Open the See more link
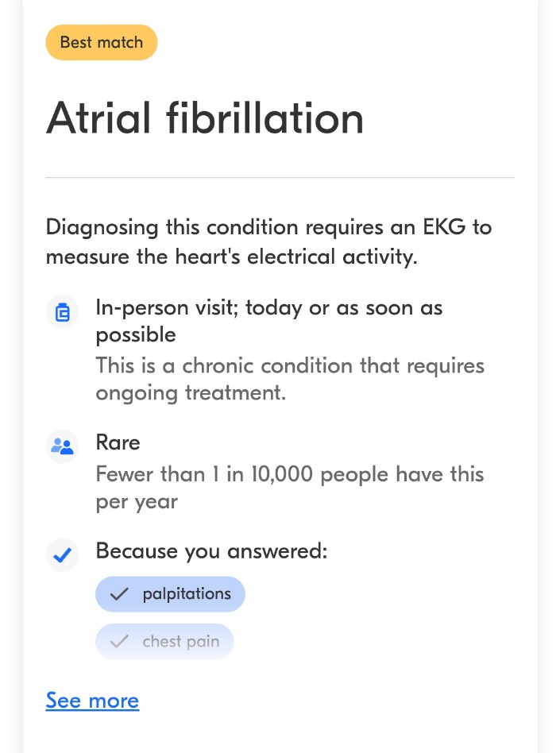 coord(92,701)
